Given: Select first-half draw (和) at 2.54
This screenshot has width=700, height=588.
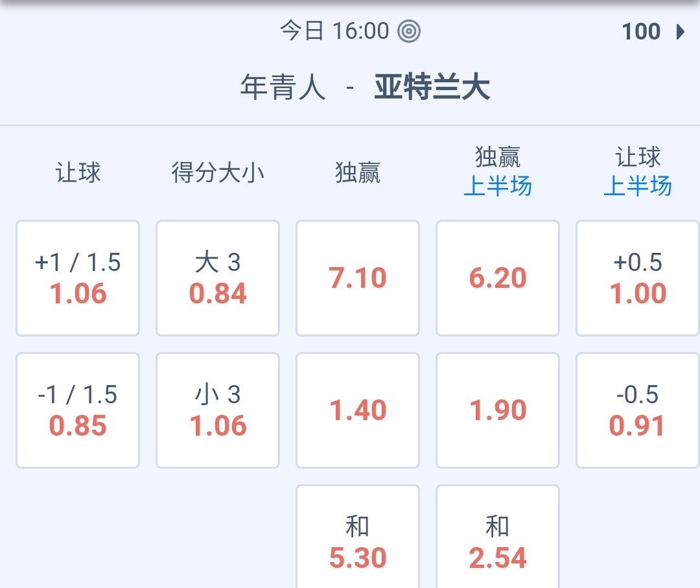Looking at the screenshot, I should [498, 541].
